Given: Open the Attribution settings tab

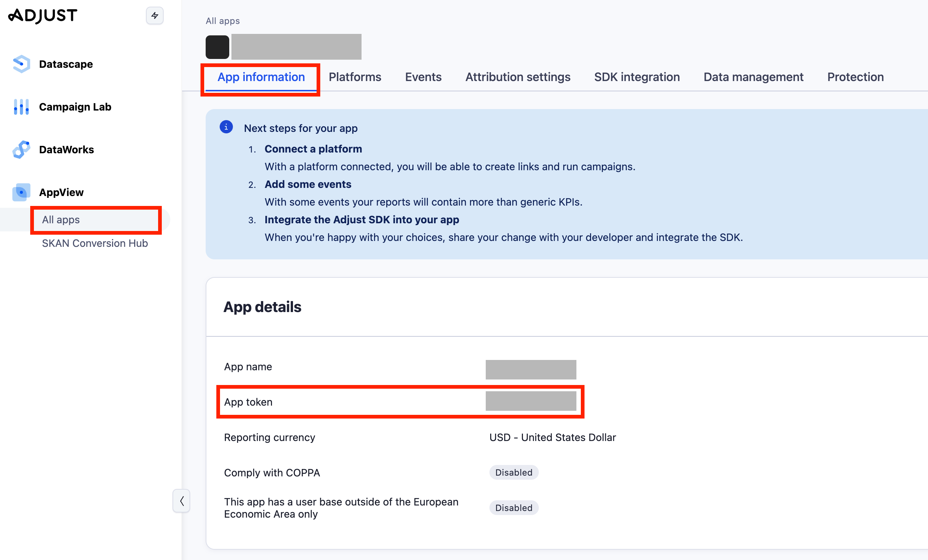Looking at the screenshot, I should click(x=517, y=77).
